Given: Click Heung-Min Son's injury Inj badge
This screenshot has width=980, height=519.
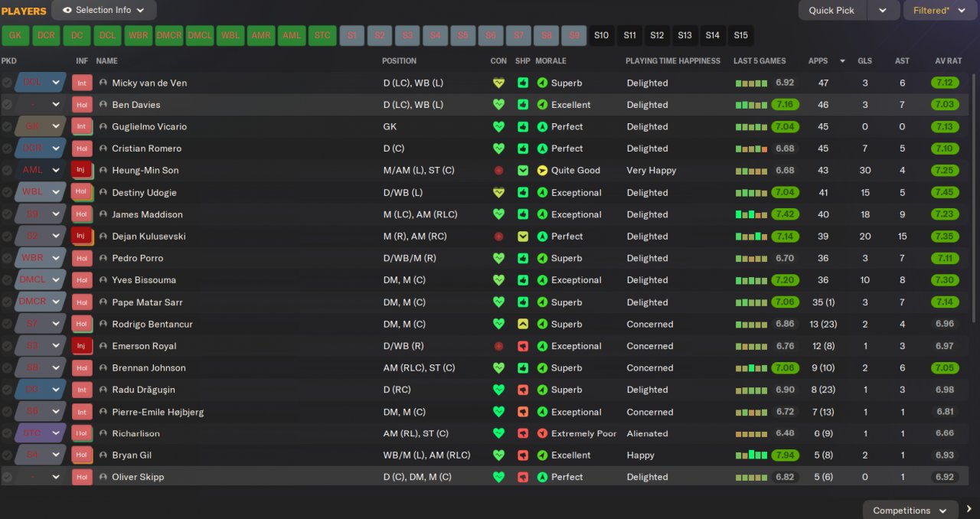Looking at the screenshot, I should tap(81, 170).
